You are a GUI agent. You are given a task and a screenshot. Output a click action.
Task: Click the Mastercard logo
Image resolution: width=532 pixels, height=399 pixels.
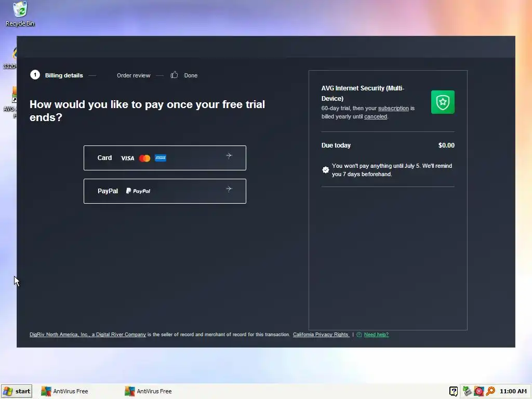145,158
